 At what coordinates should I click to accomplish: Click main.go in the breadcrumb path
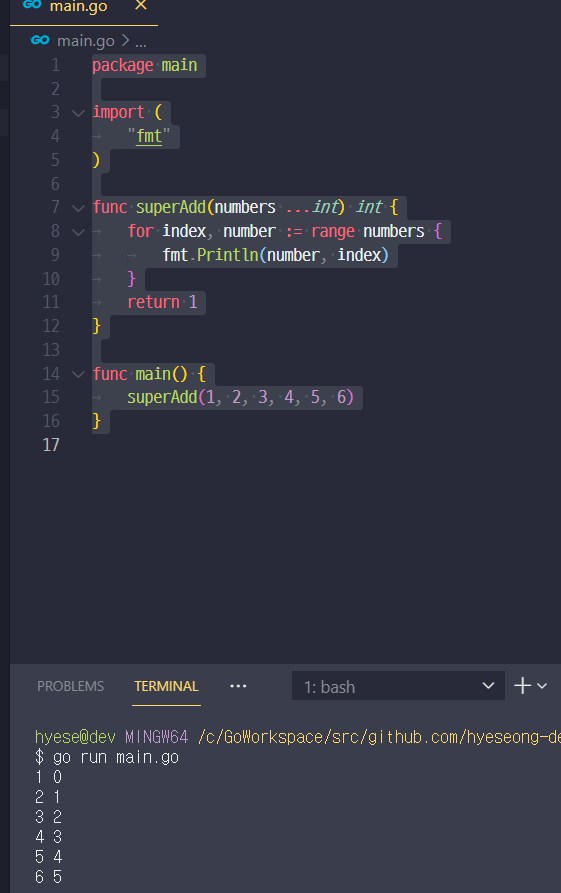[x=85, y=40]
